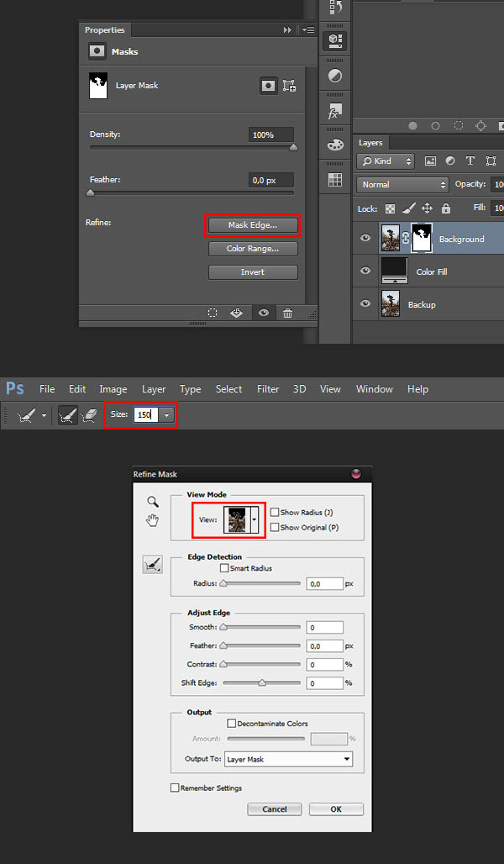
Task: Click the Add vector mask icon
Action: (x=289, y=86)
